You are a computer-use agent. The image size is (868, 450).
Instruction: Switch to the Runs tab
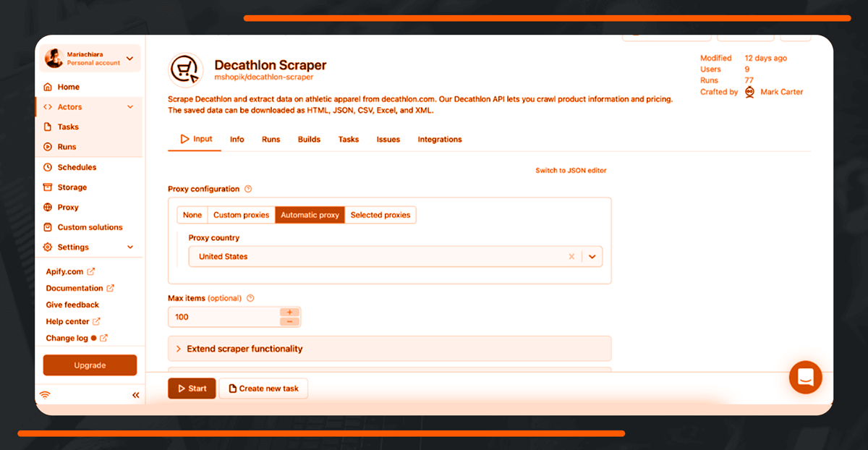point(271,140)
